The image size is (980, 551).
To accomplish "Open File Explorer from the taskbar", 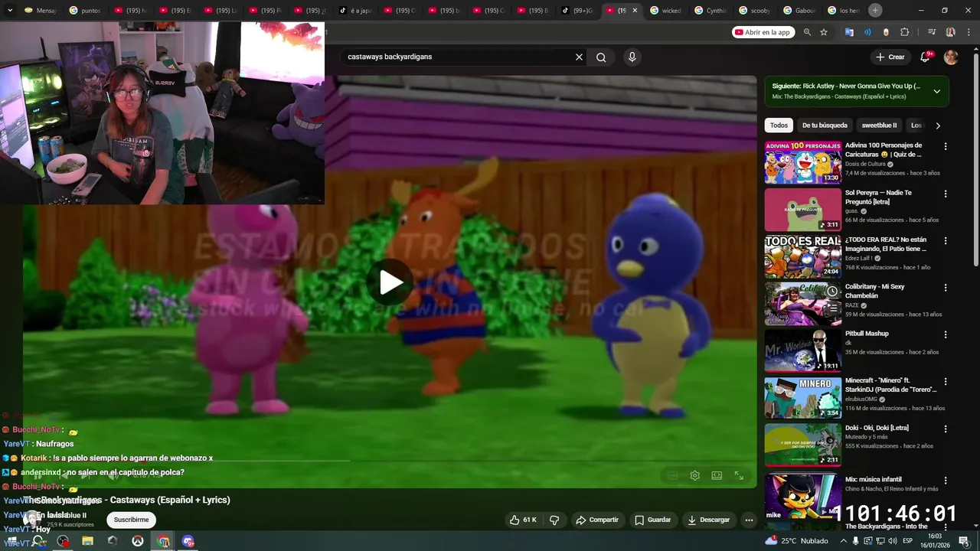I will 87,541.
